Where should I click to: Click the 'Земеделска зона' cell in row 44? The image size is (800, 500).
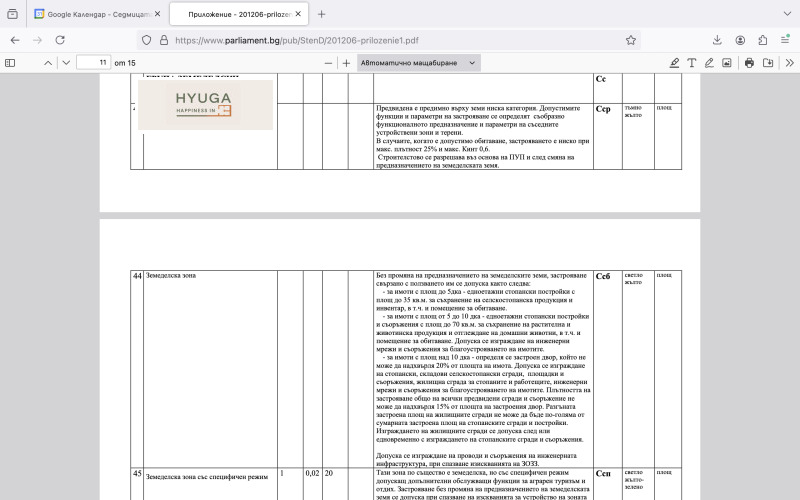(x=210, y=369)
